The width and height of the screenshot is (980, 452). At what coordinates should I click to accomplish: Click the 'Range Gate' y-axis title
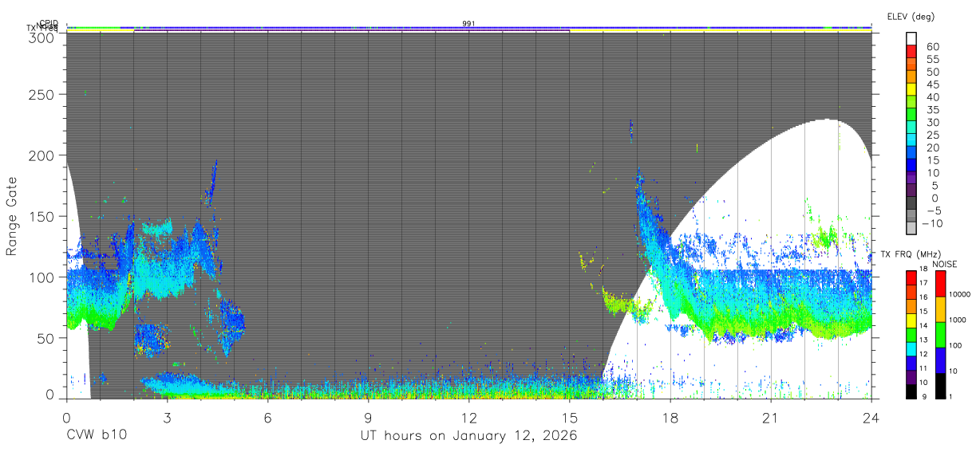(12, 216)
